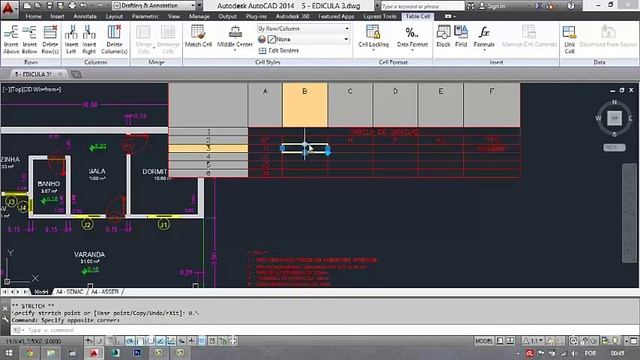
Task: Toggle Snap Mode in status bar
Action: pos(99,341)
